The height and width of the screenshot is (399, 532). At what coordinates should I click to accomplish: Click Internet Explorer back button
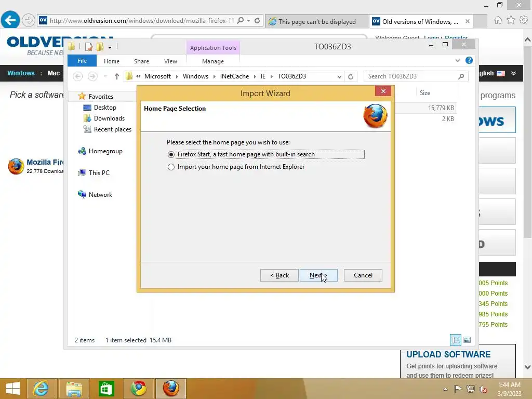[x=10, y=20]
